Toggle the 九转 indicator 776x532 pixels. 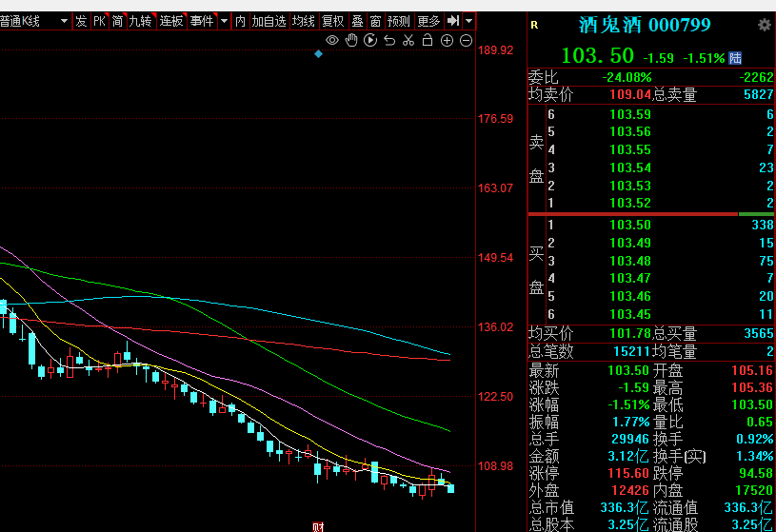point(141,21)
